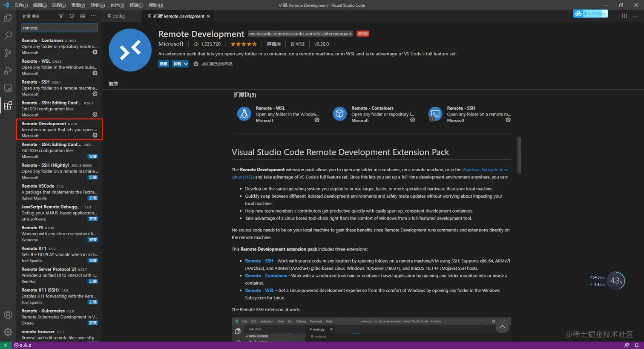Click the Remote - WSL penguin icon
Screen dimensions: 644x349
pos(244,114)
